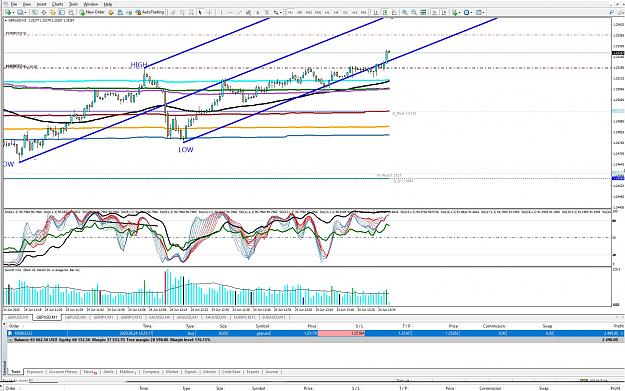
Task: Open the Tools menu
Action: pos(73,4)
